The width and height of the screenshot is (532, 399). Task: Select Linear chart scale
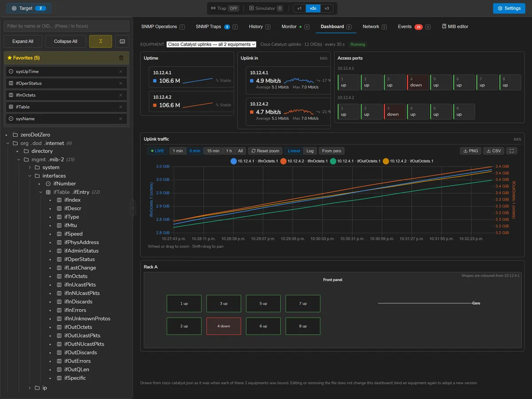point(294,151)
